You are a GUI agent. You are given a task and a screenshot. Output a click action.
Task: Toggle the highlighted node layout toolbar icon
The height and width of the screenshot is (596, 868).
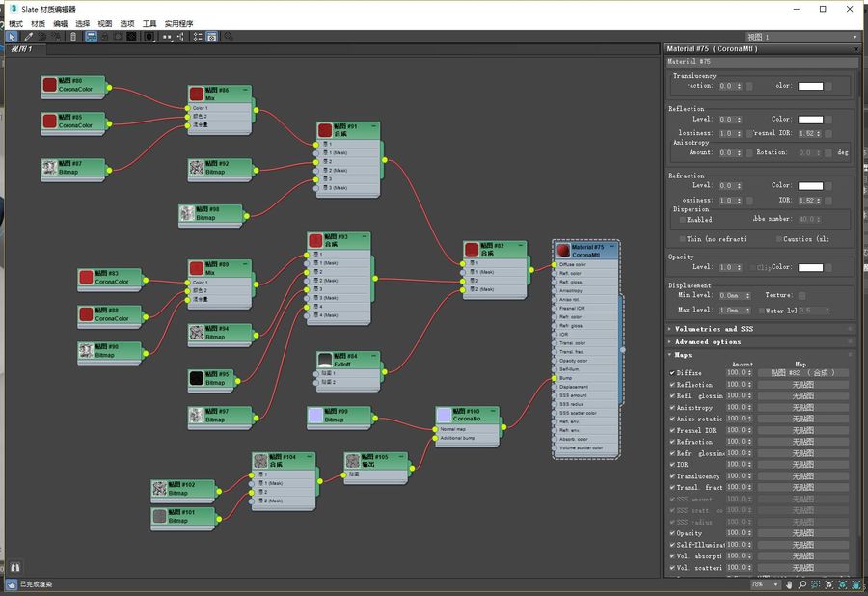[x=92, y=37]
